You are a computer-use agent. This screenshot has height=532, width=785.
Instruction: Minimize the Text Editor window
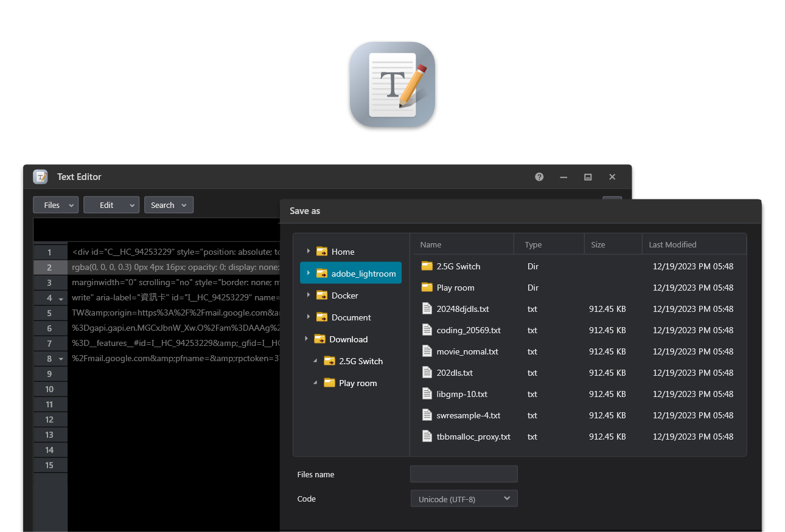click(563, 177)
